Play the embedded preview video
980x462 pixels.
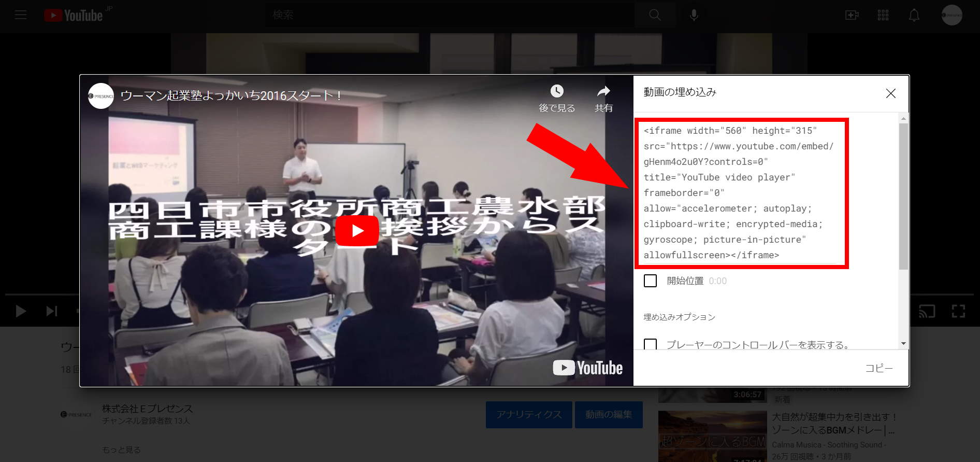coord(357,231)
